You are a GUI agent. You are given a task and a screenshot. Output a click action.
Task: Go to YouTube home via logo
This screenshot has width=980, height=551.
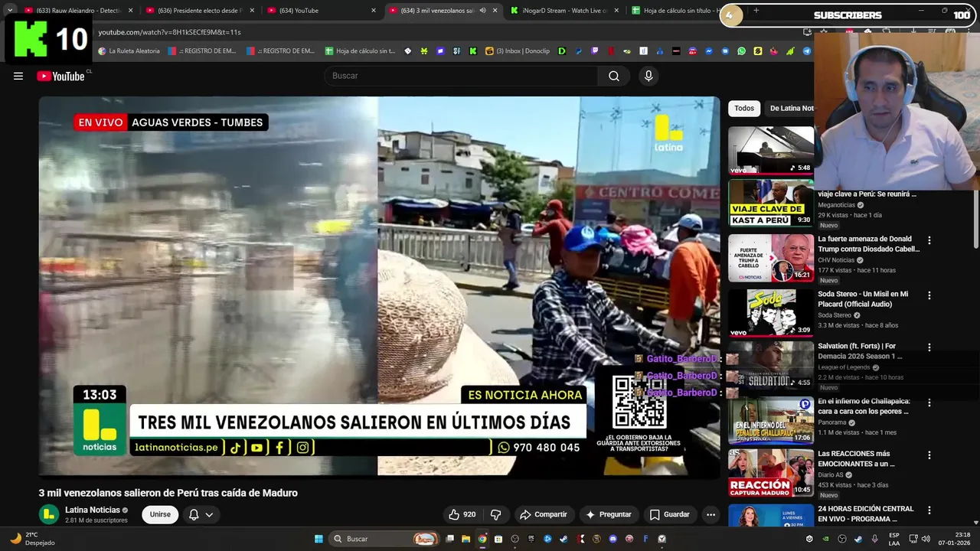tap(60, 76)
